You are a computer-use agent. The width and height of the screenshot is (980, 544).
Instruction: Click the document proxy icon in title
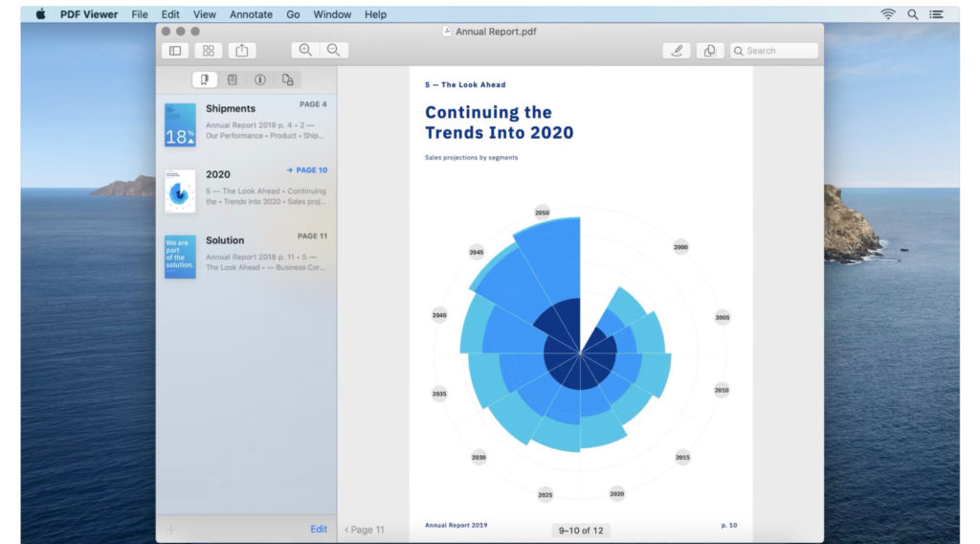point(447,32)
